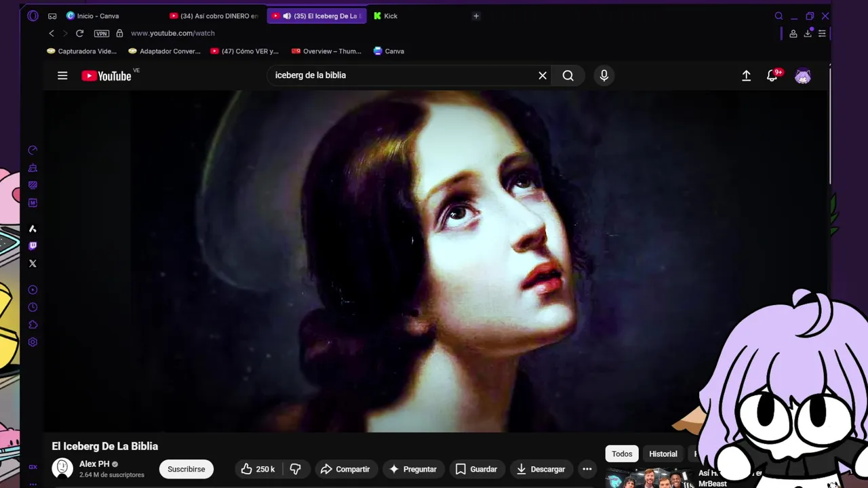Open the striped GX Mods sidebar icon
The height and width of the screenshot is (488, 868).
click(33, 185)
